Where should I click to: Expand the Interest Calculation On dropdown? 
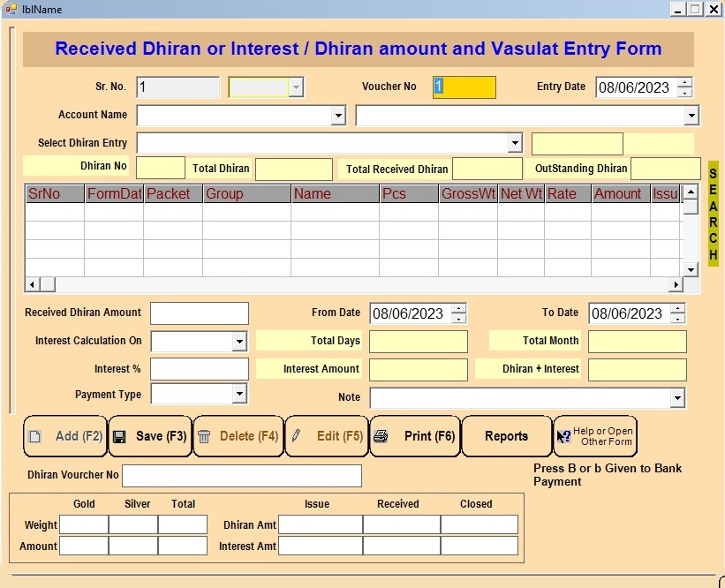(238, 342)
